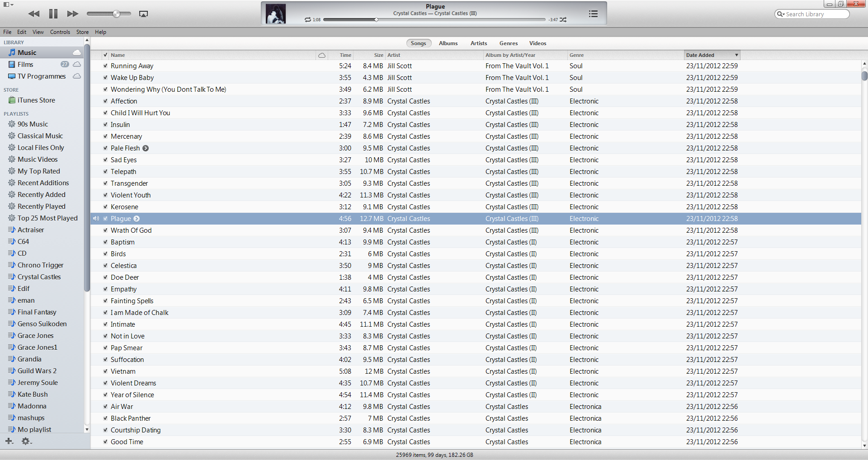Image resolution: width=868 pixels, height=460 pixels.
Task: Click the Search Library field
Action: pyautogui.click(x=812, y=14)
